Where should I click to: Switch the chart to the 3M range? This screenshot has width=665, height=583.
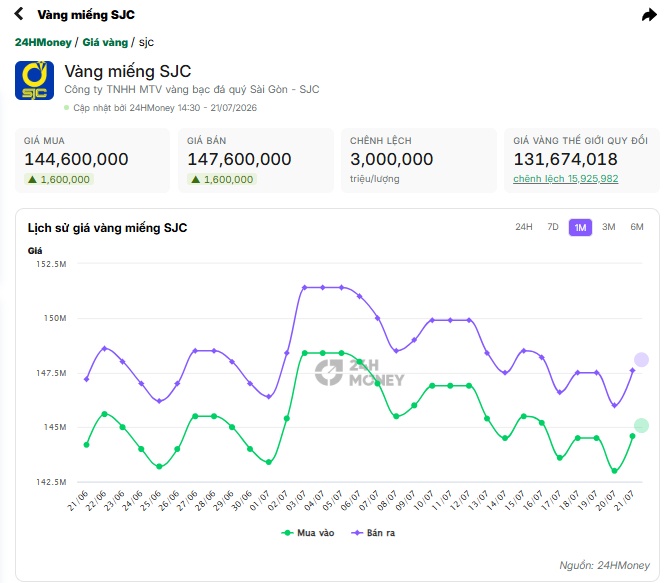[609, 227]
